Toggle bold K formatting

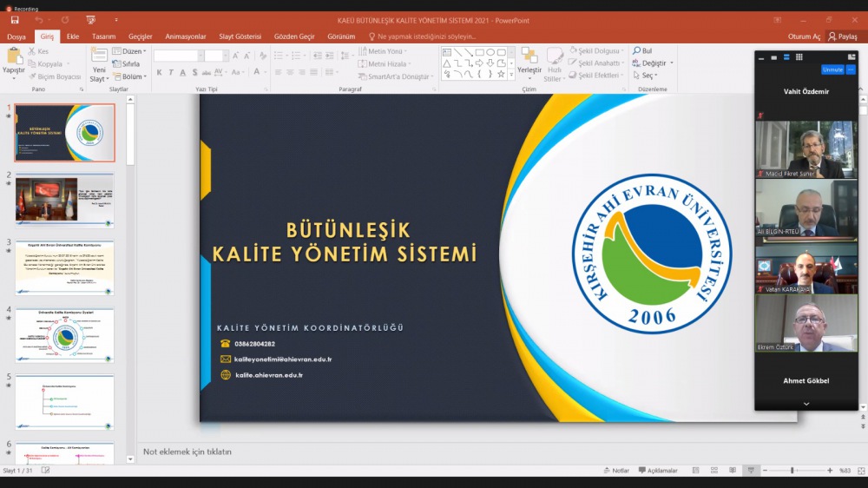tap(160, 73)
